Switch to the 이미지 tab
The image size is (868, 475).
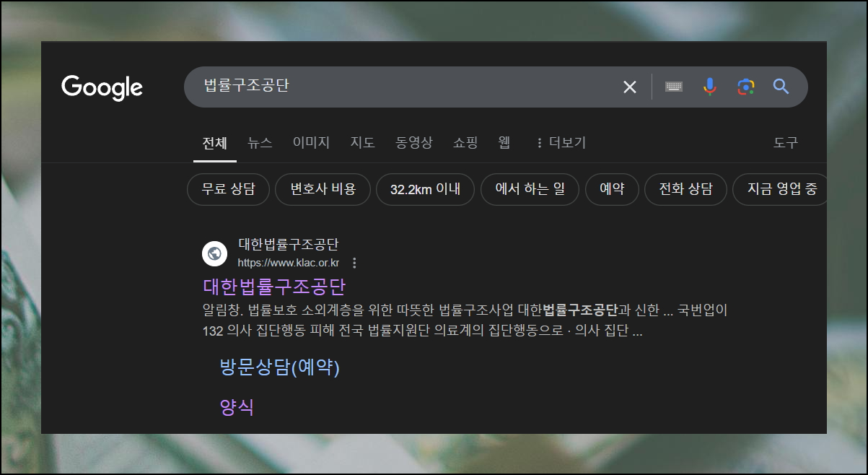pyautogui.click(x=311, y=143)
